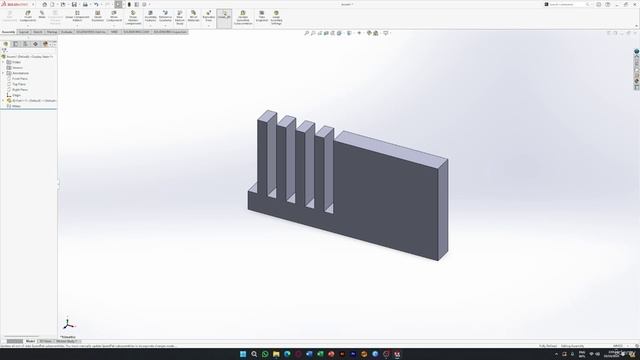Open the Motion Study 1 bottom tab

pyautogui.click(x=67, y=341)
